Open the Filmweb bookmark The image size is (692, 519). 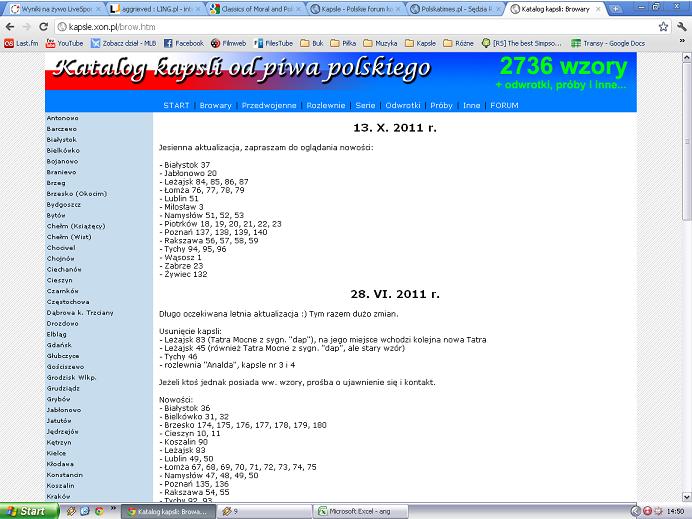[229, 43]
